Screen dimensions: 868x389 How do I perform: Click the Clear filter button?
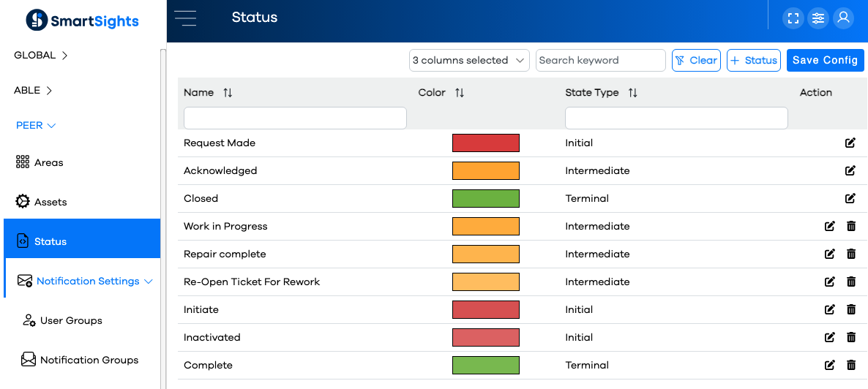(696, 60)
